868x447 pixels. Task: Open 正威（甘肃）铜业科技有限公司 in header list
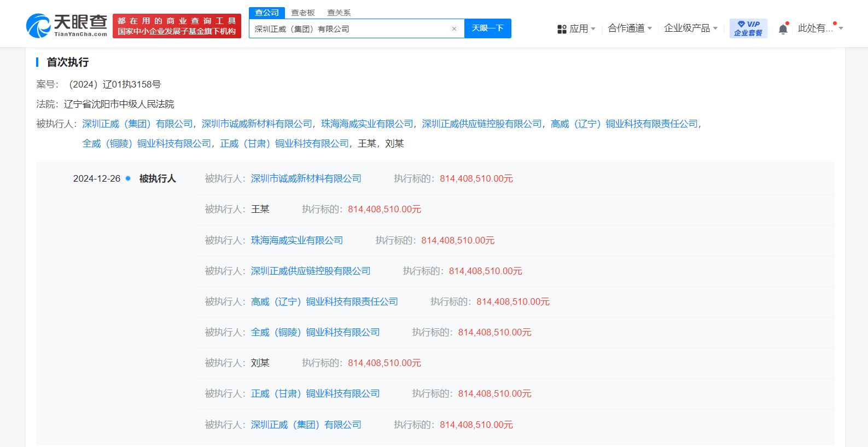284,144
